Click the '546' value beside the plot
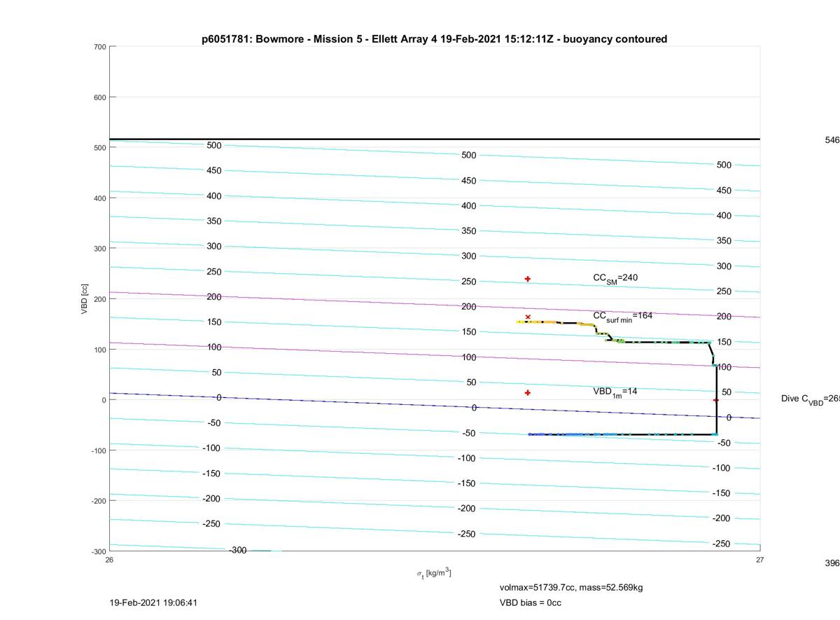The image size is (840, 620). point(832,140)
